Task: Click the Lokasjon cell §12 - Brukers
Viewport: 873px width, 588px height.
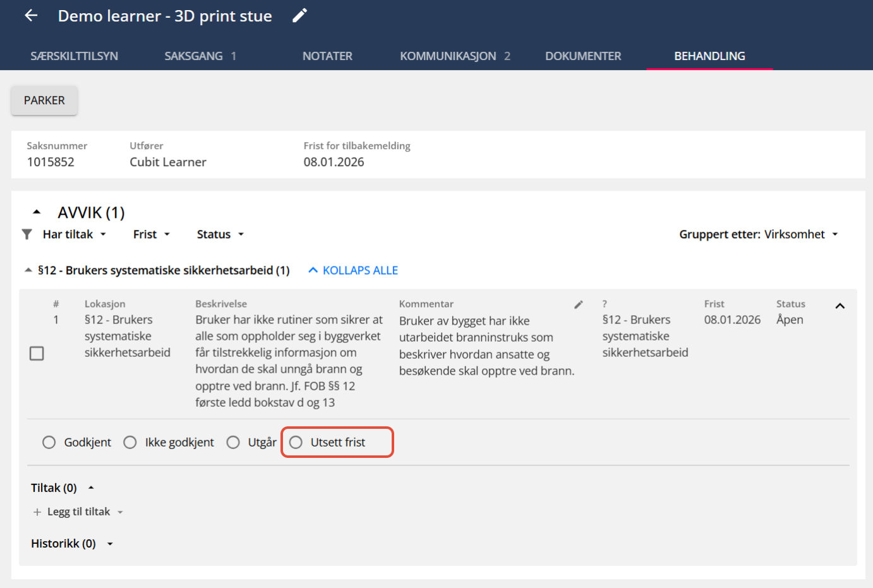Action: [x=127, y=336]
